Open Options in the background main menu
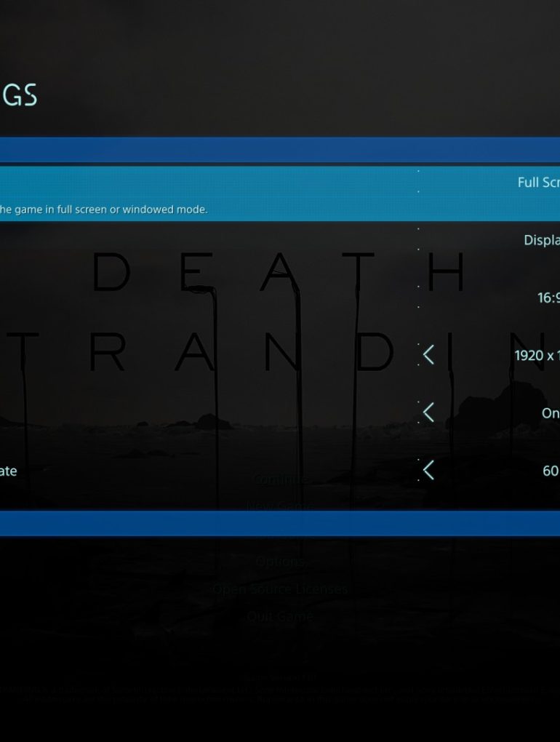The image size is (560, 742). point(280,562)
